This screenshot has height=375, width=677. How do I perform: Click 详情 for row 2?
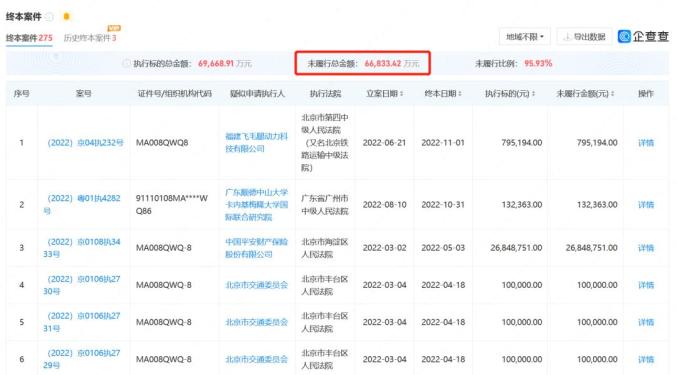pos(646,205)
